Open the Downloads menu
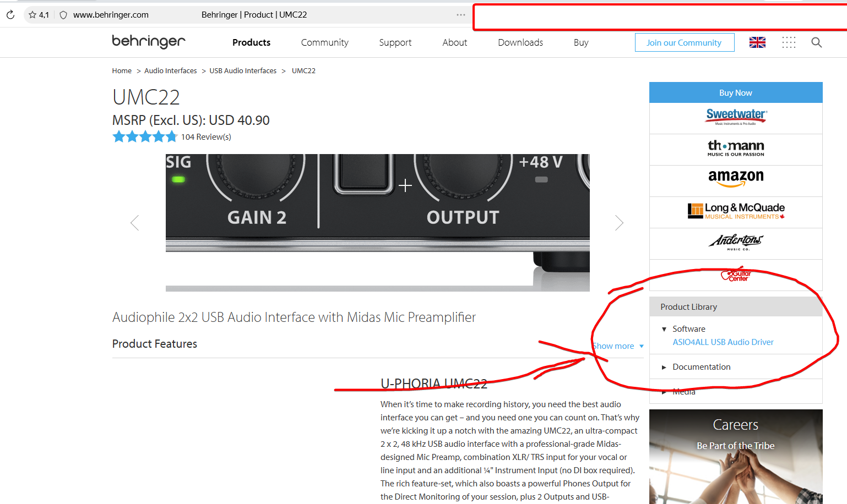The image size is (847, 504). tap(520, 42)
